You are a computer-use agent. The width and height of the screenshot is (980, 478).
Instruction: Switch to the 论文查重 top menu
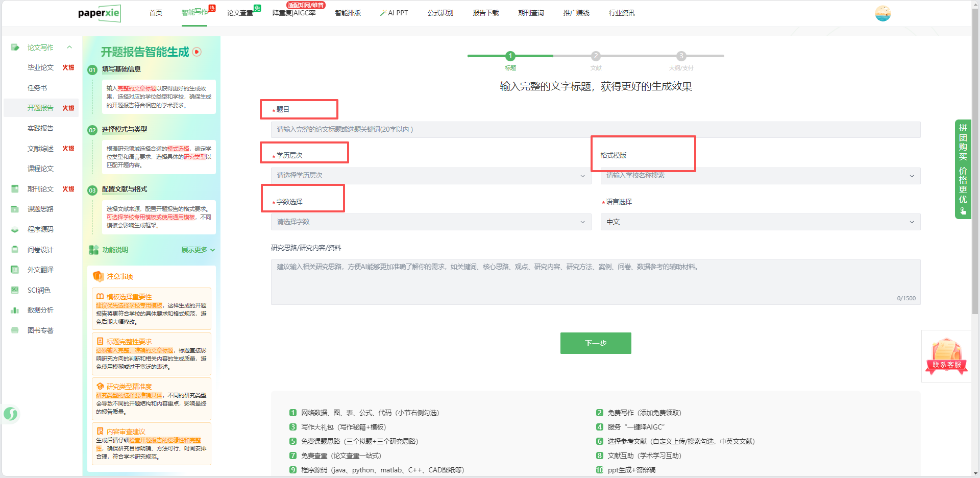coord(240,13)
